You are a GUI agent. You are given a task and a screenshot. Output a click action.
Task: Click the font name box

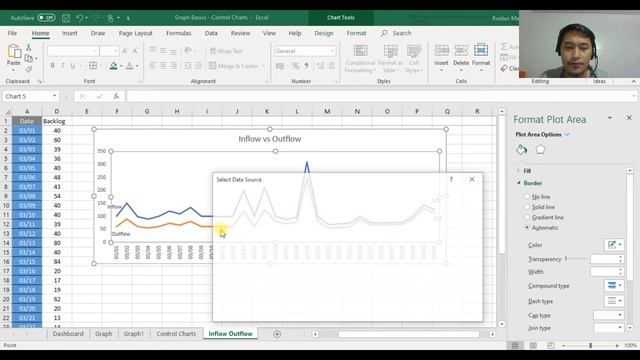(73, 51)
